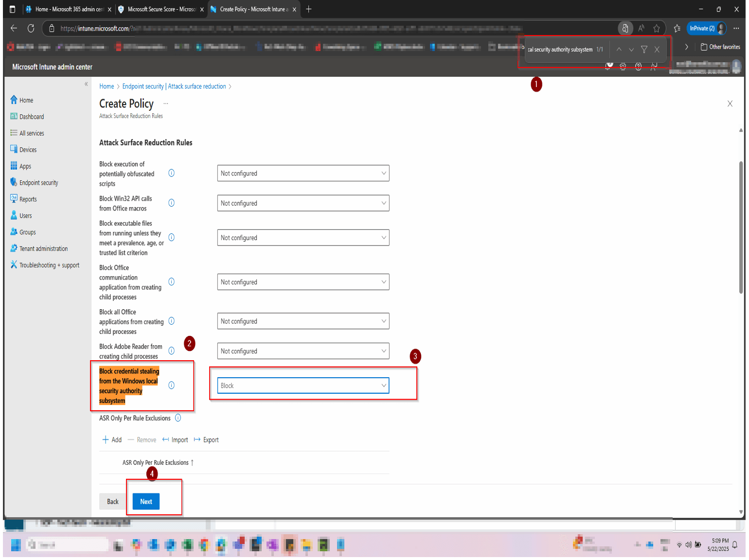Show info for executable files prevalence rule

tap(172, 238)
